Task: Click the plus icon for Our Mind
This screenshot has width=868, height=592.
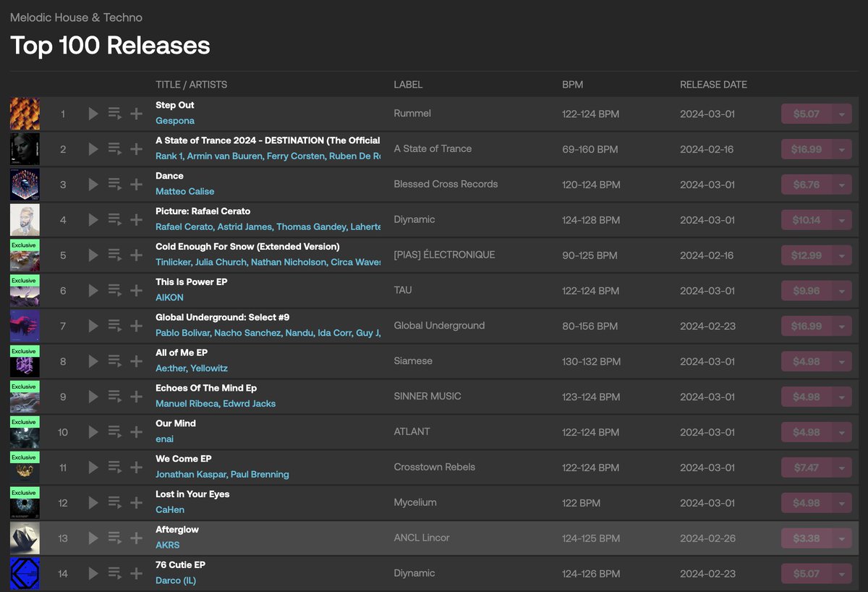Action: 136,431
